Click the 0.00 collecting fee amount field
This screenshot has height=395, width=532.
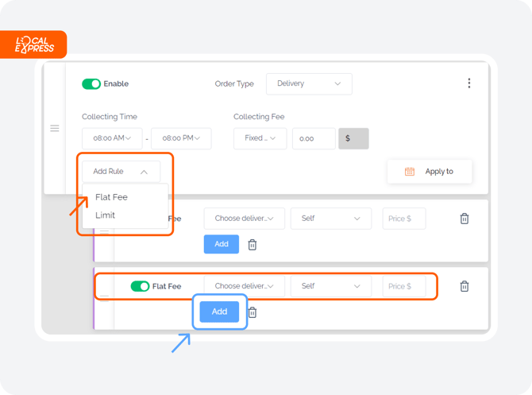[x=314, y=138]
